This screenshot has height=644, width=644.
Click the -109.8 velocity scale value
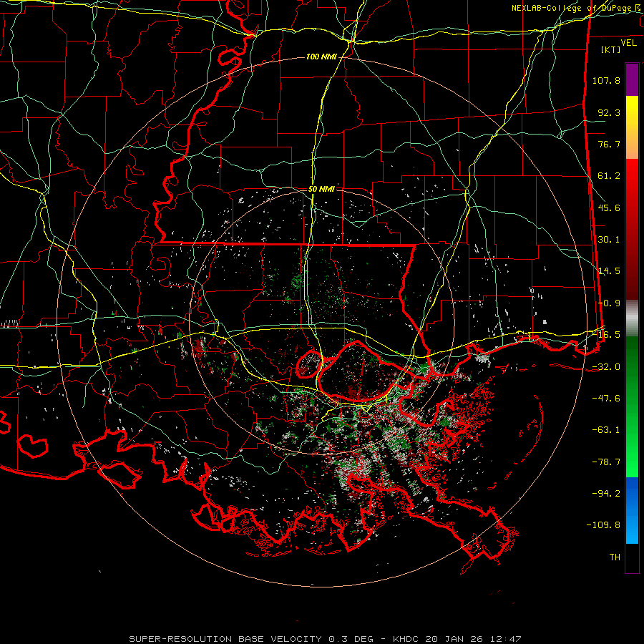603,525
